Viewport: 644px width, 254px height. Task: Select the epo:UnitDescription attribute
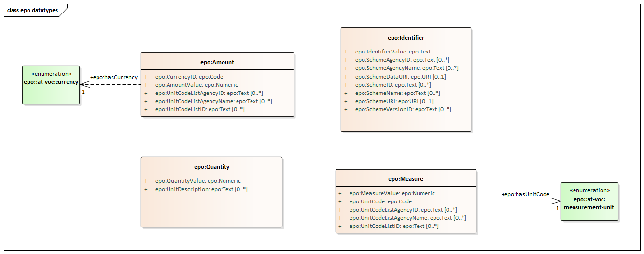click(x=201, y=189)
